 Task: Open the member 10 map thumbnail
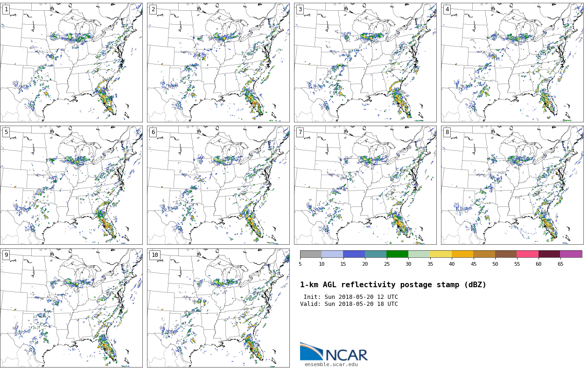tap(218, 308)
